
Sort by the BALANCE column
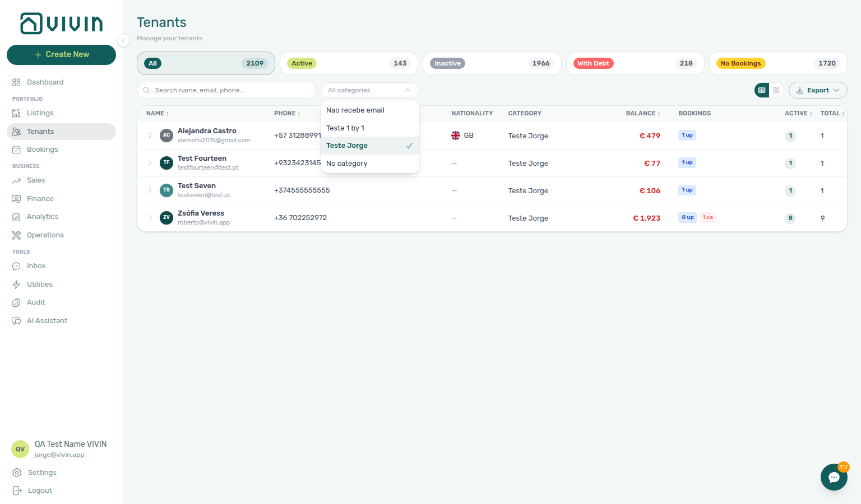643,113
